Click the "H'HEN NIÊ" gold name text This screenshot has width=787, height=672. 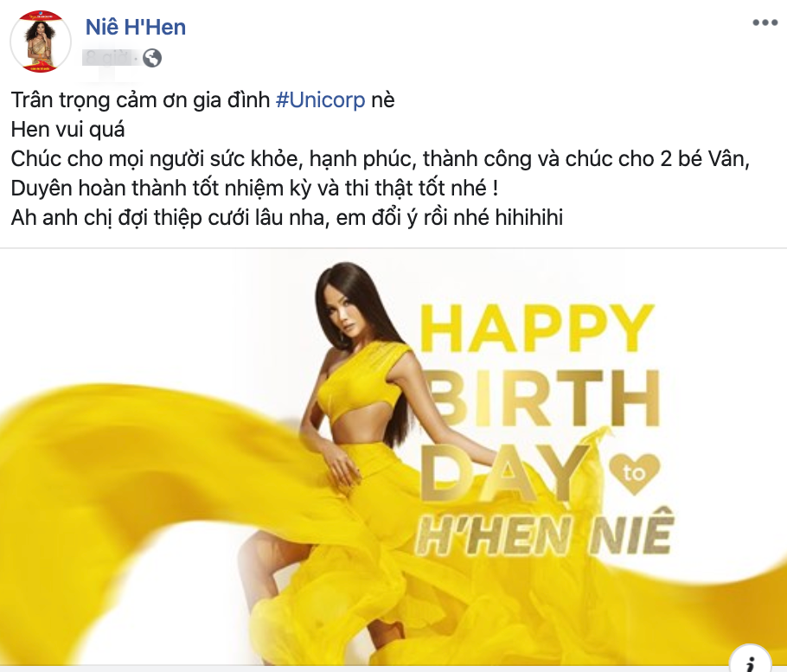tap(545, 535)
